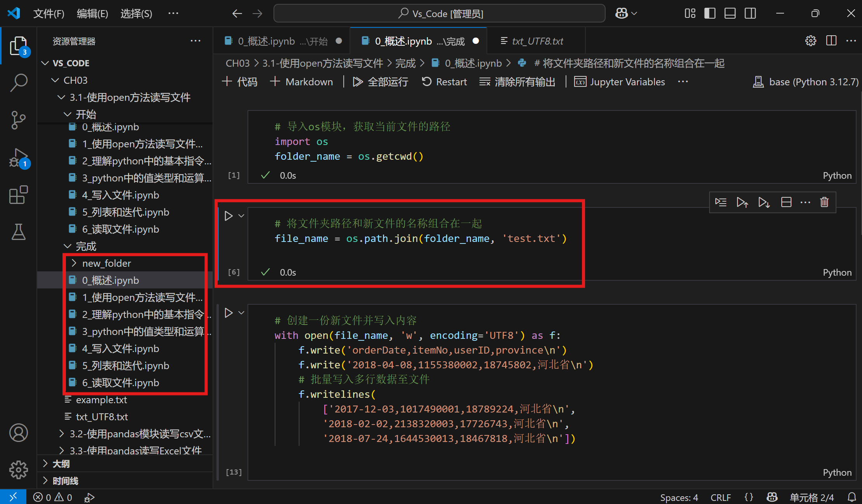The width and height of the screenshot is (862, 504).
Task: Switch to txt_UTF8.txt tab
Action: (x=537, y=41)
